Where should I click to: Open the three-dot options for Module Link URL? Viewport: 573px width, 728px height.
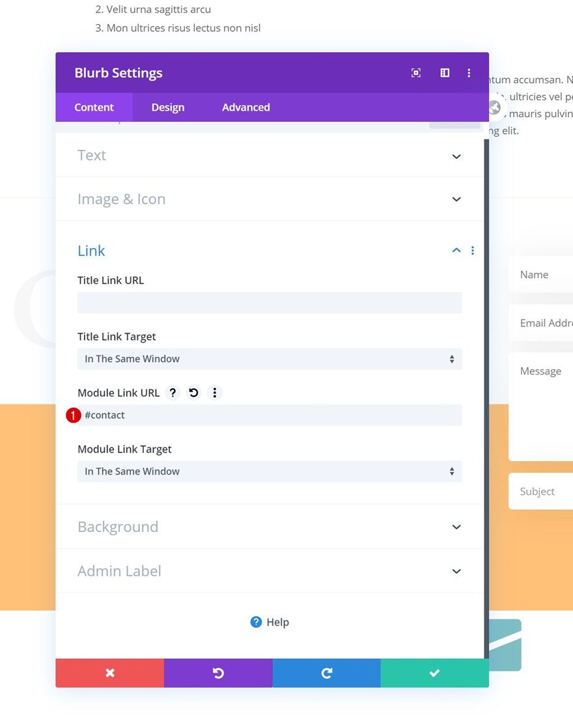pos(215,393)
